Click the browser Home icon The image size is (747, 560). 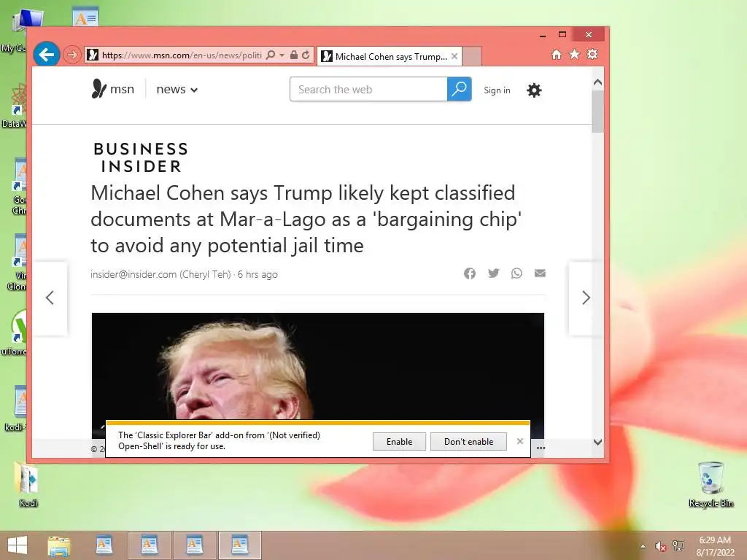[557, 54]
